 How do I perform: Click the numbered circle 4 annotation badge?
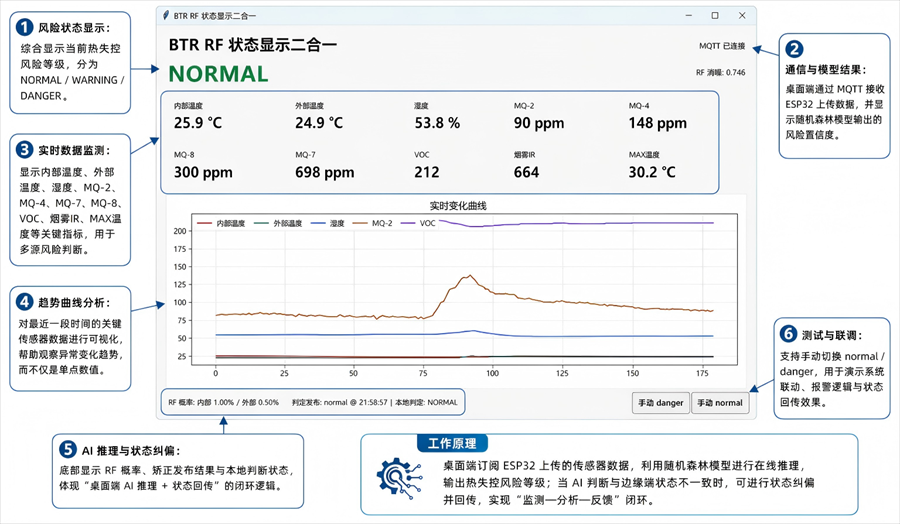pos(25,302)
